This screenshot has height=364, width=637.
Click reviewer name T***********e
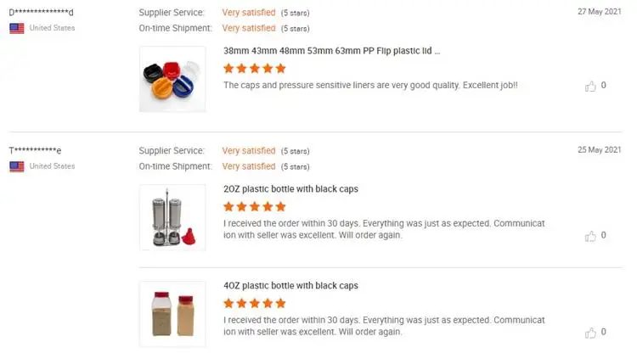(36, 150)
